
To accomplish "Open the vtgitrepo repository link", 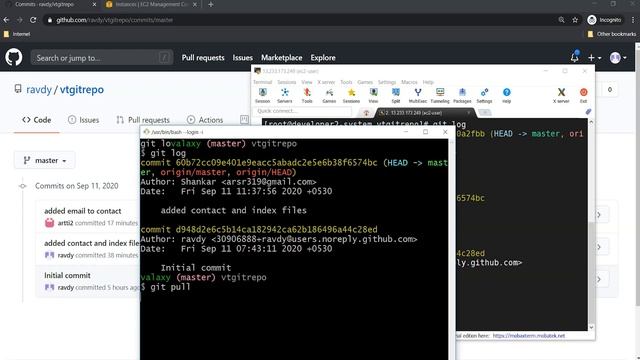I will 82,89.
